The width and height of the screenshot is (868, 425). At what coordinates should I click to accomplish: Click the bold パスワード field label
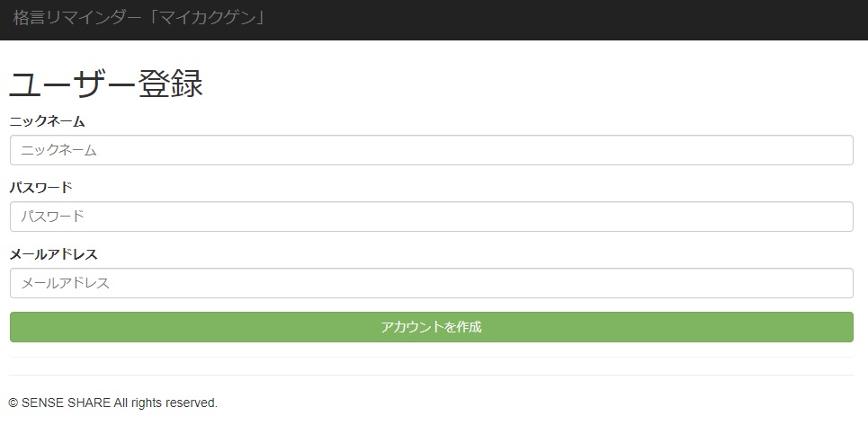point(41,188)
